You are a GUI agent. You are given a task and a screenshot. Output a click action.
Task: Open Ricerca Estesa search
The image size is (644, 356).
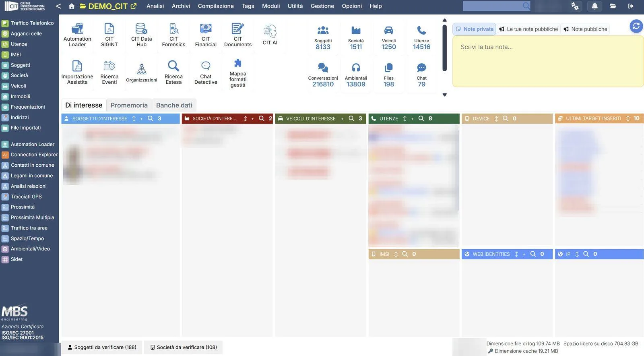[173, 72]
